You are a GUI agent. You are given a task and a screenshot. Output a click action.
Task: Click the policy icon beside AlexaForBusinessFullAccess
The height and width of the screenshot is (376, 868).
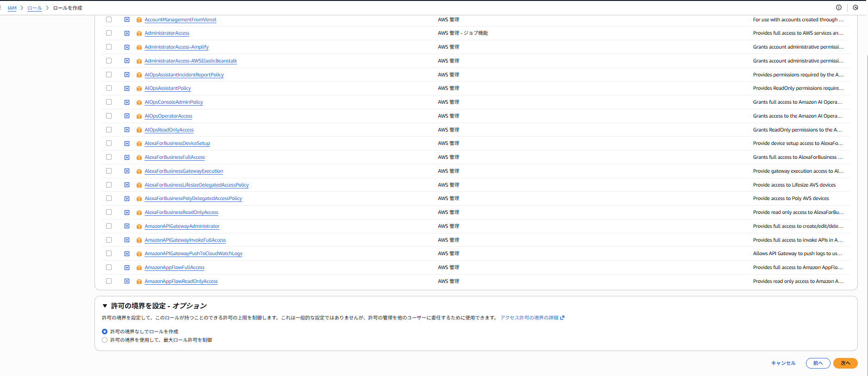point(139,157)
